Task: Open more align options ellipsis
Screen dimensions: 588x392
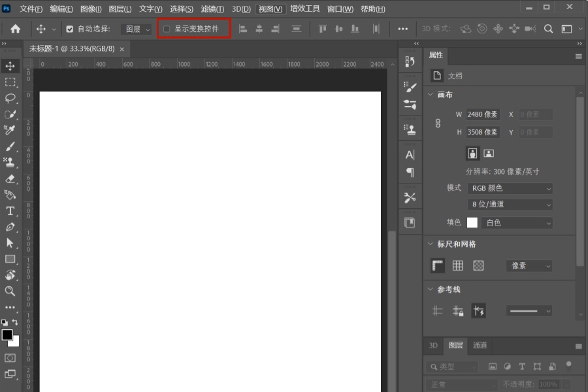Action: [402, 29]
